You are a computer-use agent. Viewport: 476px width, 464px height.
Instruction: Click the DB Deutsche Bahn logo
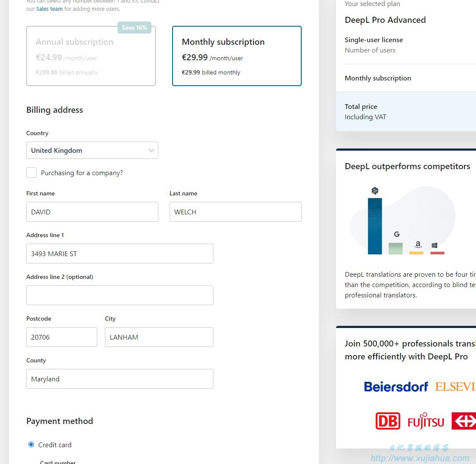[x=388, y=421]
